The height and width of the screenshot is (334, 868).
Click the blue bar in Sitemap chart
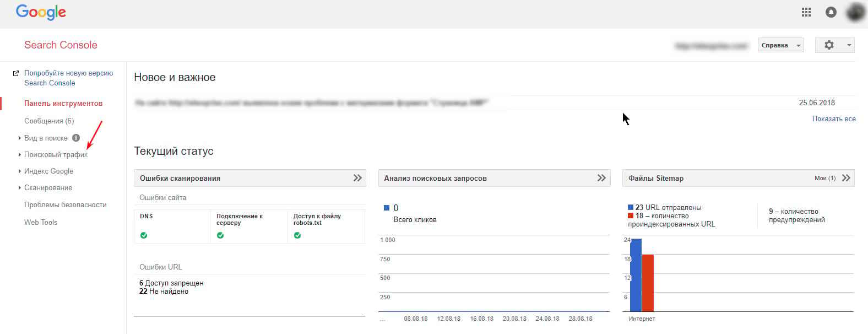(636, 275)
